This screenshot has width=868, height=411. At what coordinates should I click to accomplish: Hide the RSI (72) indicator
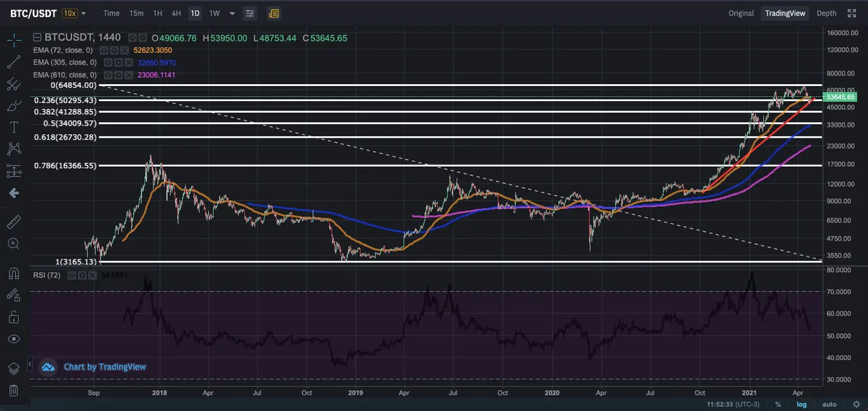click(71, 275)
